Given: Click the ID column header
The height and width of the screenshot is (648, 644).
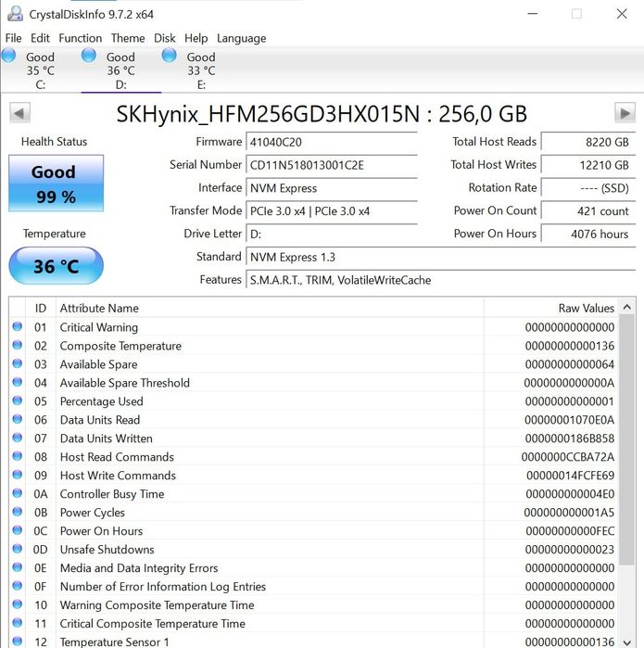Looking at the screenshot, I should [x=41, y=308].
